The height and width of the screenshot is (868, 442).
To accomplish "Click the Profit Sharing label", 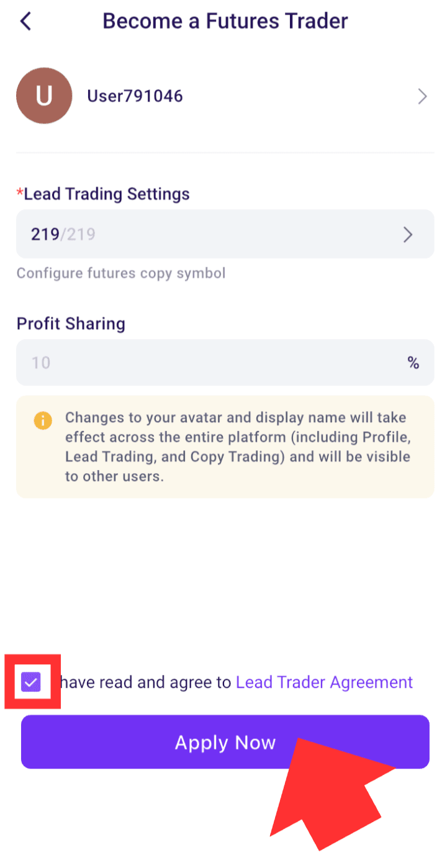I will 71,323.
